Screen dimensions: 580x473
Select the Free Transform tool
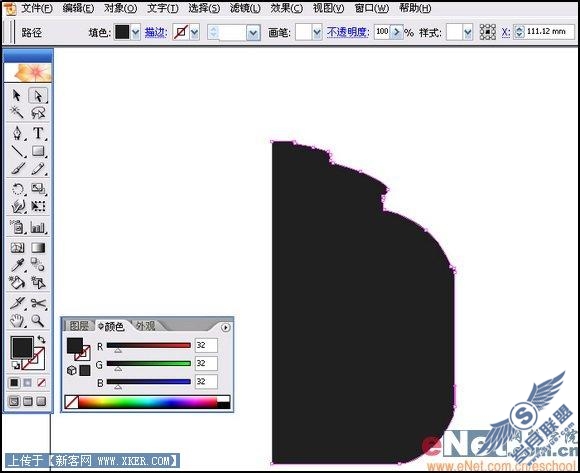click(38, 206)
